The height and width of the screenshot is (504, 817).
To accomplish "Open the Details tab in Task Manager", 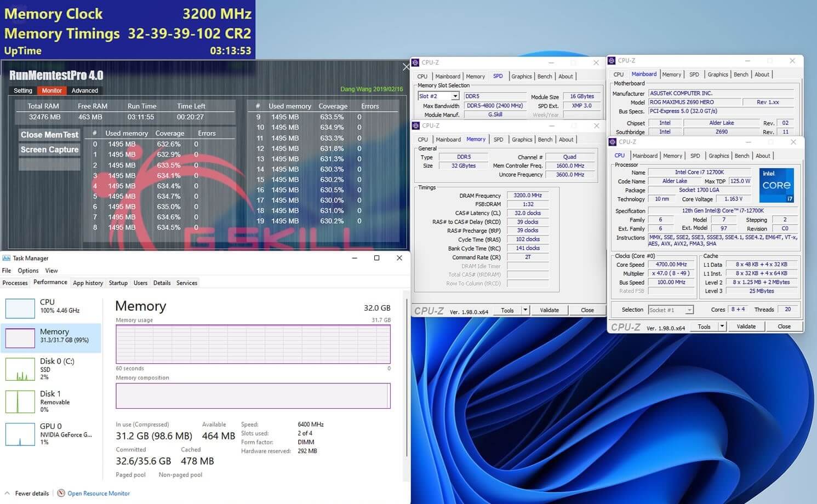I will click(x=162, y=283).
